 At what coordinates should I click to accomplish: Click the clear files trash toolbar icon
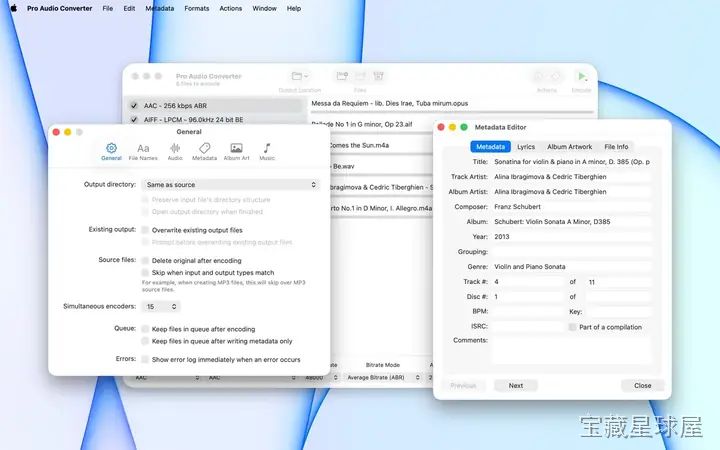pos(378,76)
